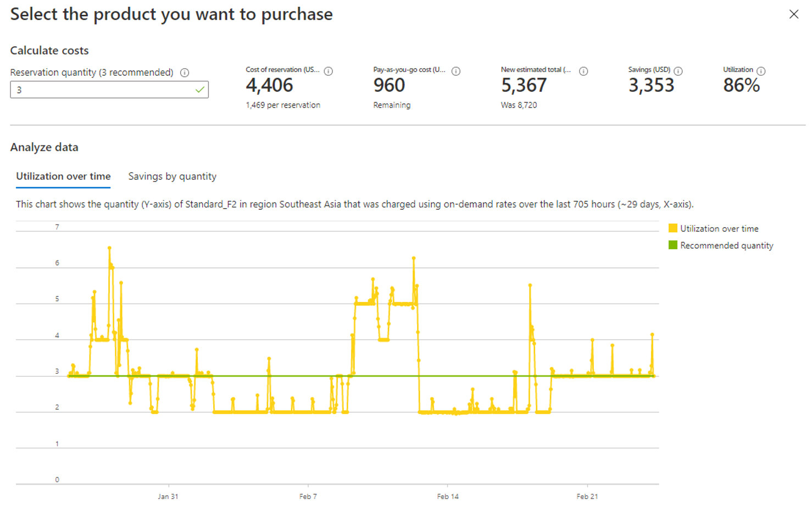Click the Feb 14 x-axis label
This screenshot has width=812, height=527.
coord(448,496)
